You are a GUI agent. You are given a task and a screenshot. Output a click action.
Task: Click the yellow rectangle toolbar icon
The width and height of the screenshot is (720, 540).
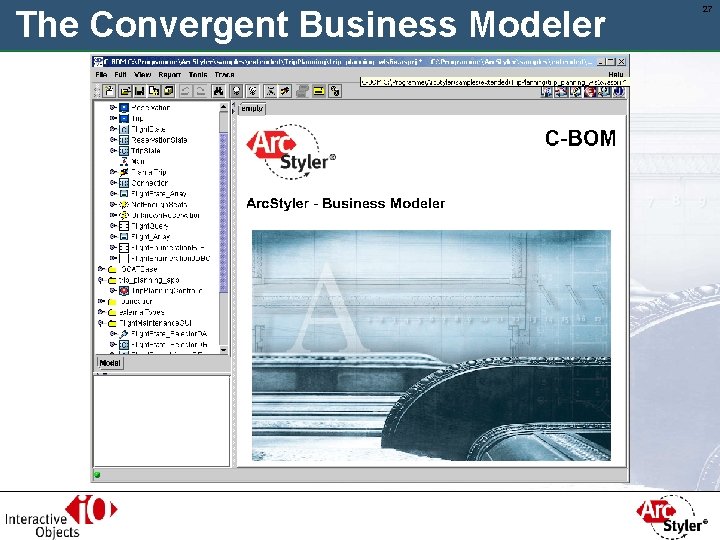(x=318, y=91)
